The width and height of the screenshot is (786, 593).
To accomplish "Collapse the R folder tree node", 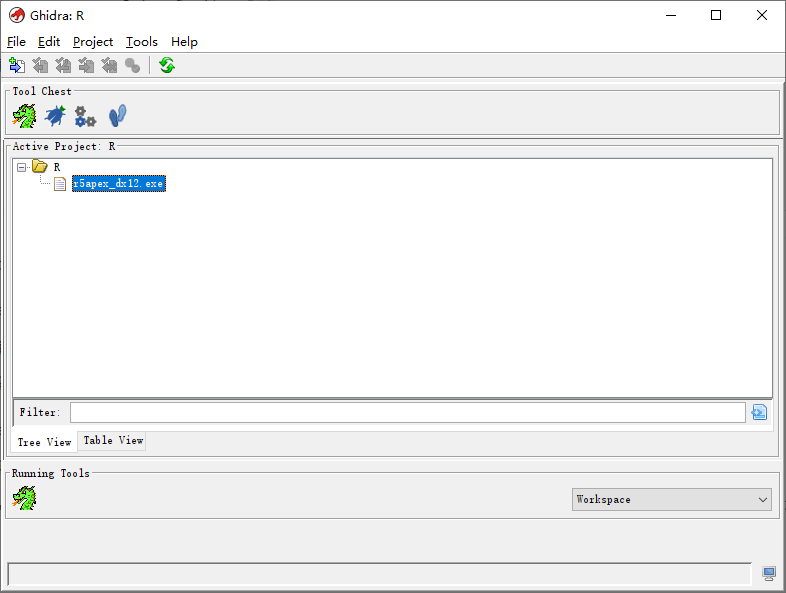I will pos(21,167).
